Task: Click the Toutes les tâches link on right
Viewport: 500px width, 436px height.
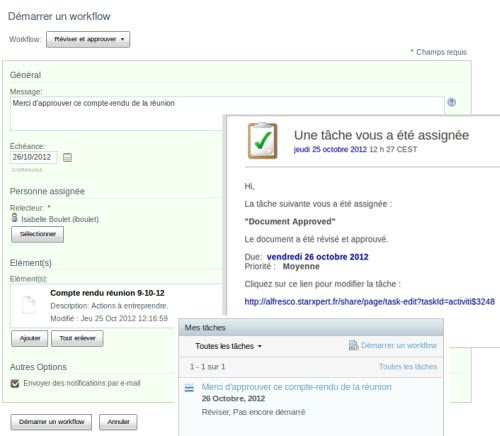Action: 408,367
